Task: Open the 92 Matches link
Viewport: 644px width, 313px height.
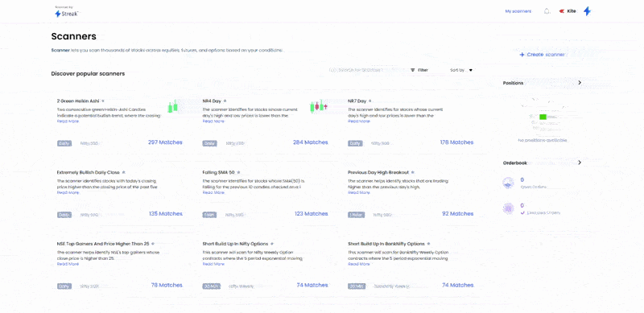Action: (x=457, y=214)
